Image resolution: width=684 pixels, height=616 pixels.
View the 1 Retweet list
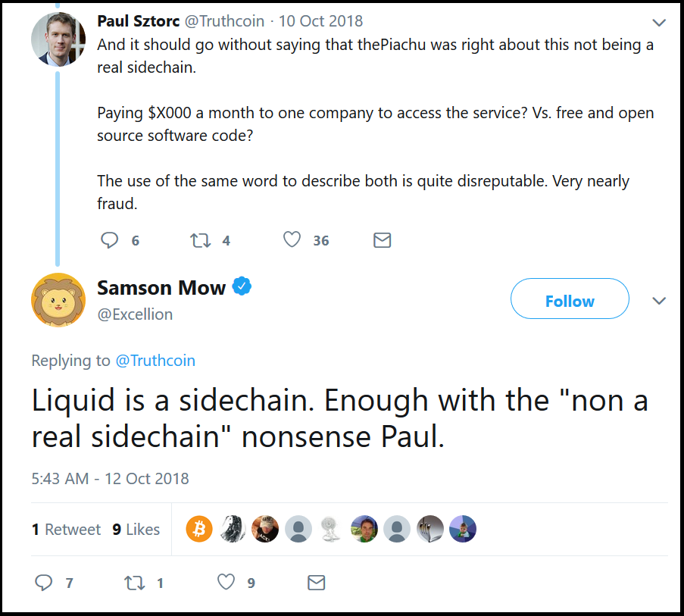coord(66,529)
